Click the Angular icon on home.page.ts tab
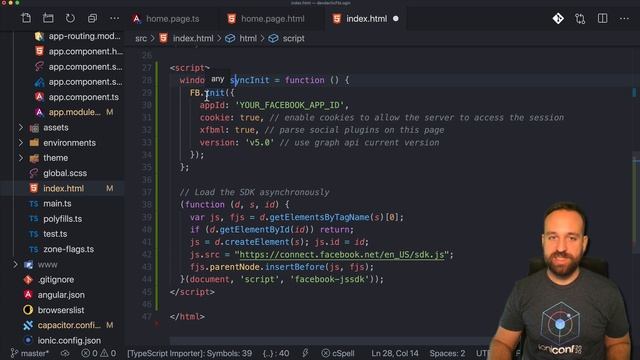Screen dimensions: 640x360 coord(136,19)
